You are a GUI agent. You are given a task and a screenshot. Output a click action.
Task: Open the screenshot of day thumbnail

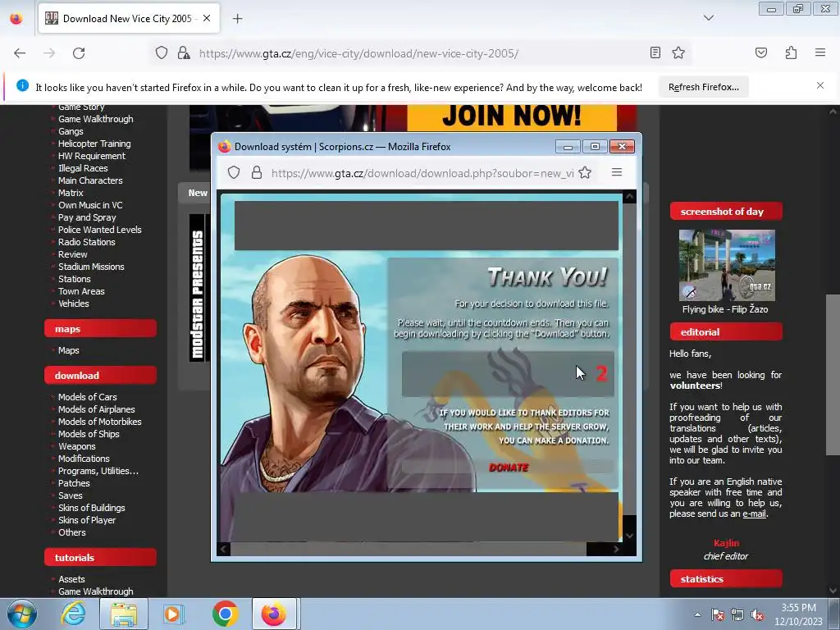coord(727,265)
